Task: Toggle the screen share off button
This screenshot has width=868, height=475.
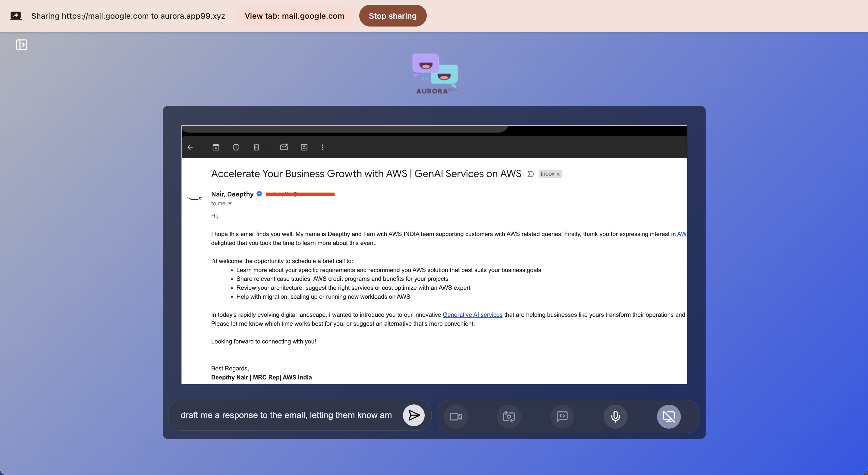Action: pos(668,417)
